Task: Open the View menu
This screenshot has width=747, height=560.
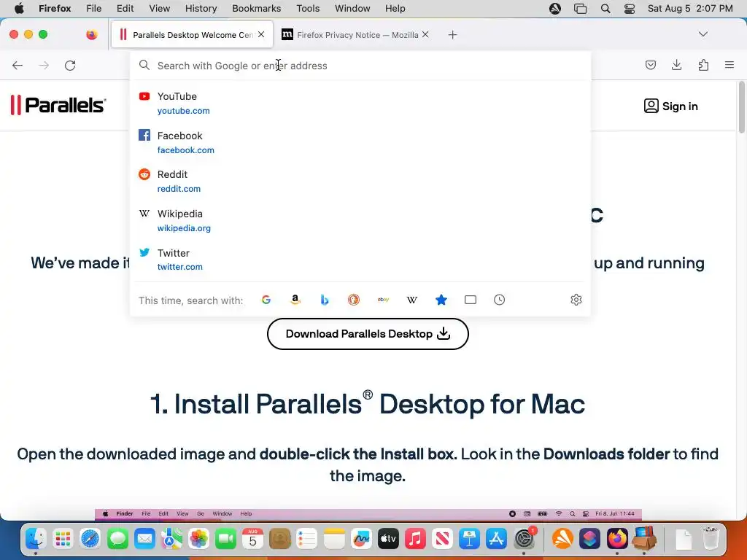Action: coord(160,8)
